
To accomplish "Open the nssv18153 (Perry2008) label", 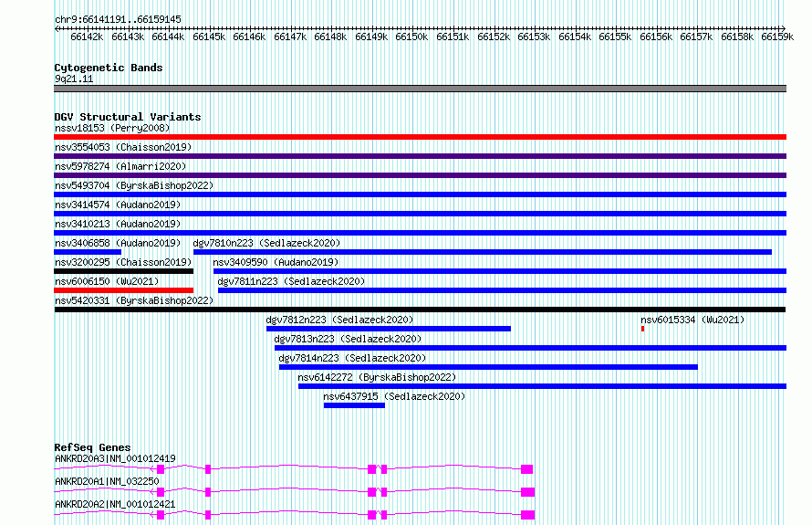I will [x=112, y=128].
